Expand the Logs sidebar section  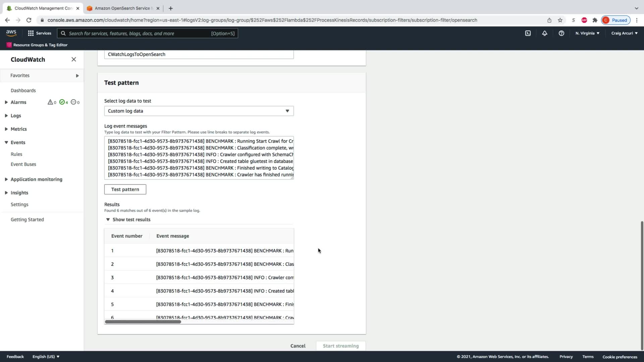(x=15, y=116)
